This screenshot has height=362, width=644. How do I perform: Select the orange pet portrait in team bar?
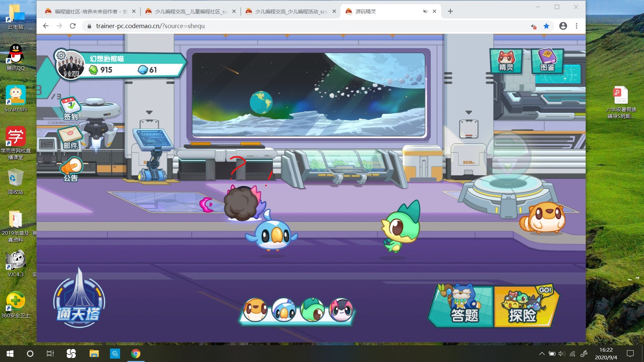[255, 310]
